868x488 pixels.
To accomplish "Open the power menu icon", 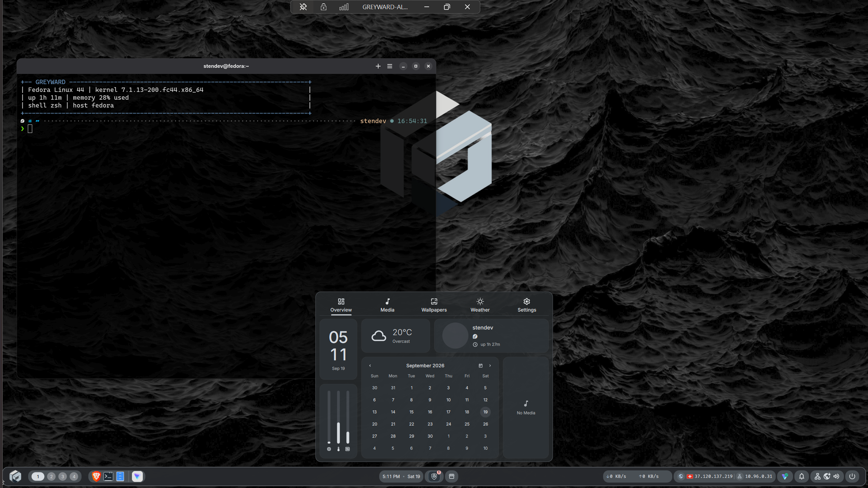I will 852,476.
